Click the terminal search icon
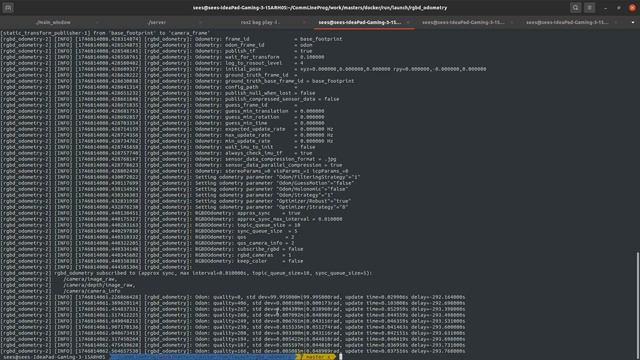Image resolution: width=640 pixels, height=360 pixels. pos(576,8)
